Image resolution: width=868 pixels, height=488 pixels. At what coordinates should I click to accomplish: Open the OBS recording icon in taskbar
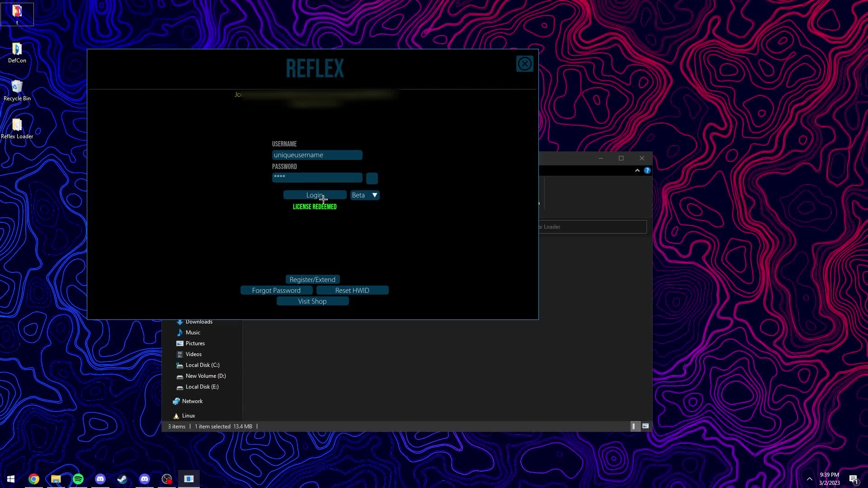(167, 479)
